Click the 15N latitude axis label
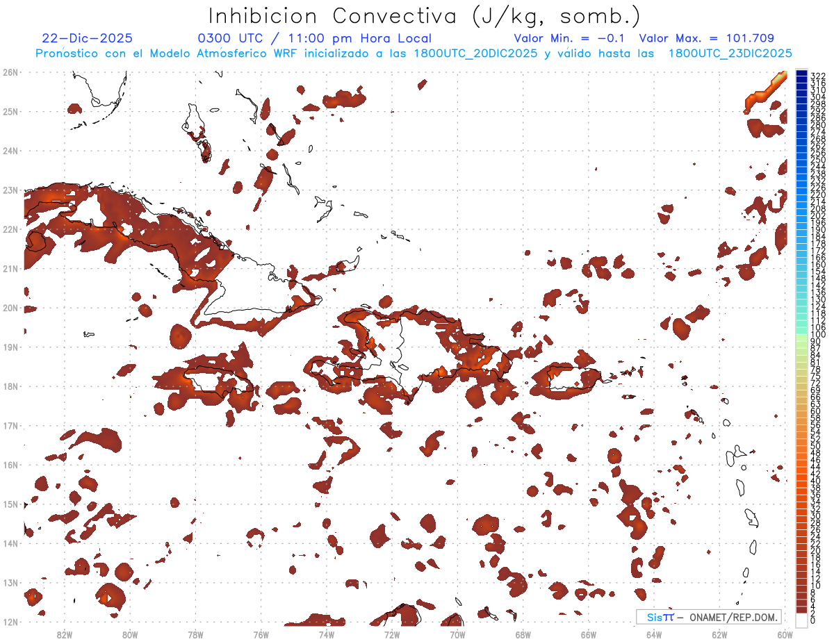The height and width of the screenshot is (644, 834). (10, 504)
